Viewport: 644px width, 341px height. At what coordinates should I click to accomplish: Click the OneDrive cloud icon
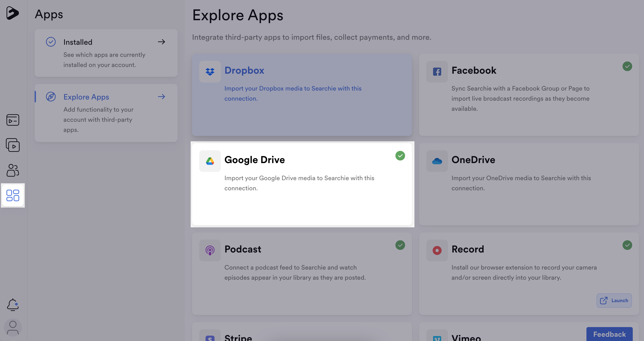tap(437, 161)
